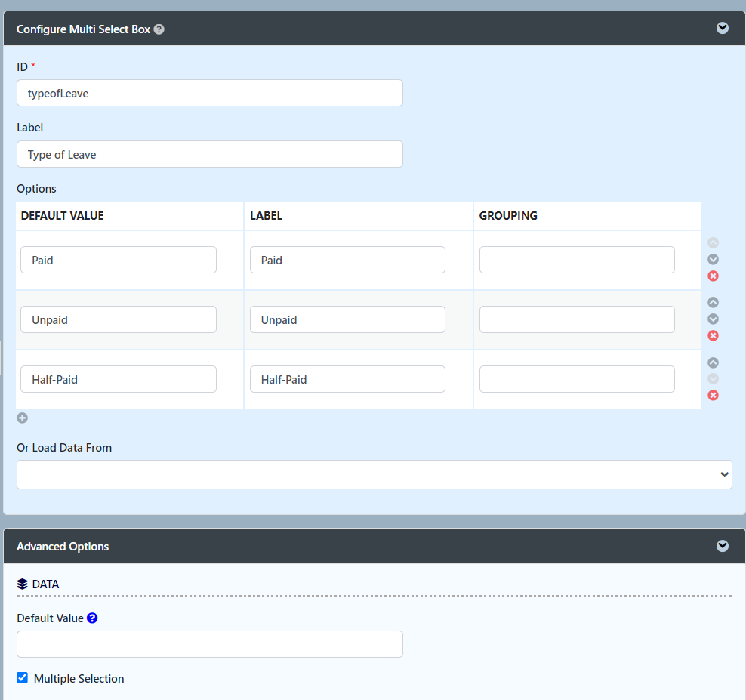Viewport: 746px width, 700px height.
Task: Click the Label field containing Type of Leave
Action: [209, 154]
